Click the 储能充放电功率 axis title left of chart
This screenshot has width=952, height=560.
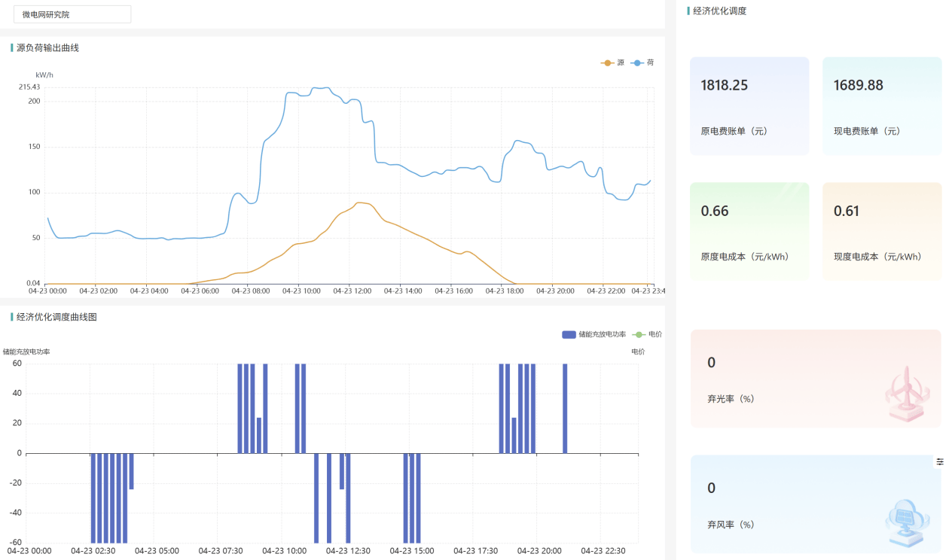coord(26,352)
